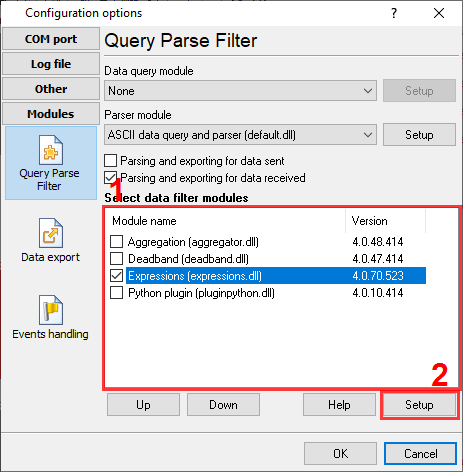Screen dimensions: 463x472
Task: Click Setup button next to Parser module
Action: [419, 135]
